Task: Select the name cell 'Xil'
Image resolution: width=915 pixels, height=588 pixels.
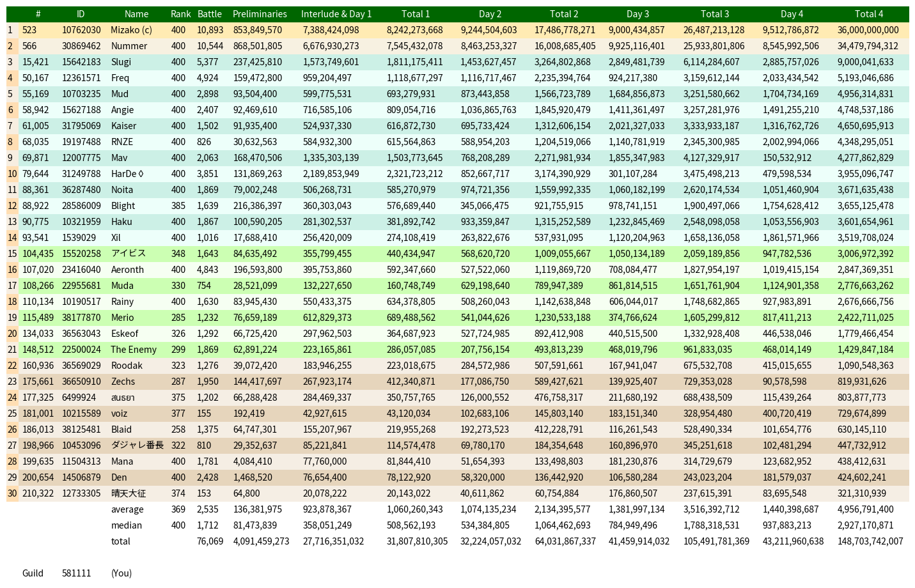Action: coord(116,238)
